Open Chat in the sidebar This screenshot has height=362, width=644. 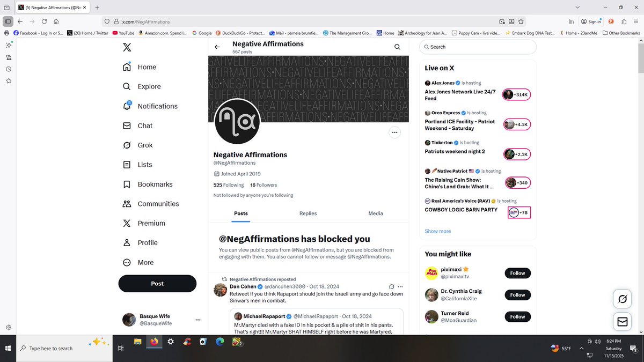[137, 125]
